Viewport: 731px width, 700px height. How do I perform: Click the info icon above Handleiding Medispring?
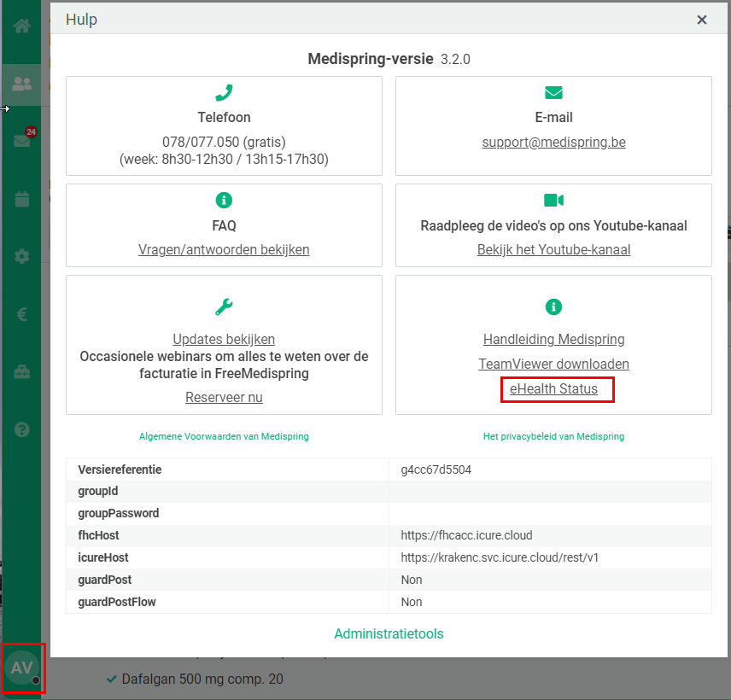(553, 306)
